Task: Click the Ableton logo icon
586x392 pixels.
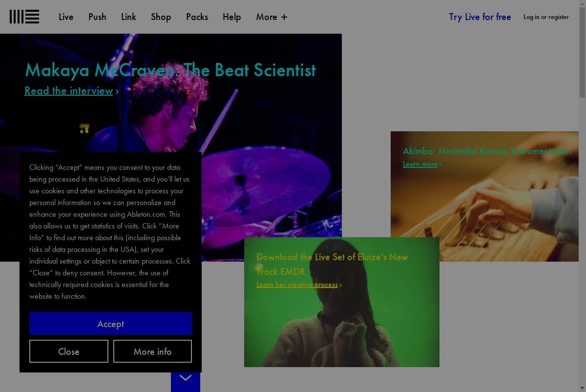Action: point(24,17)
